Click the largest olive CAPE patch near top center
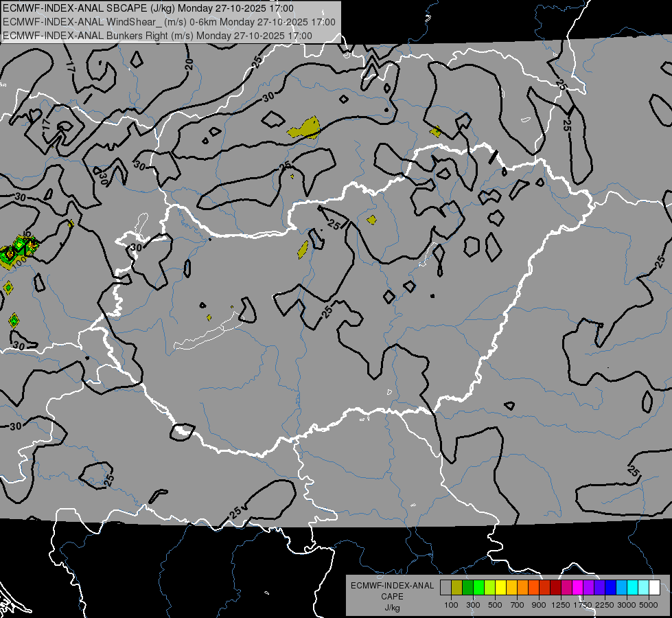The width and height of the screenshot is (672, 618). (305, 128)
